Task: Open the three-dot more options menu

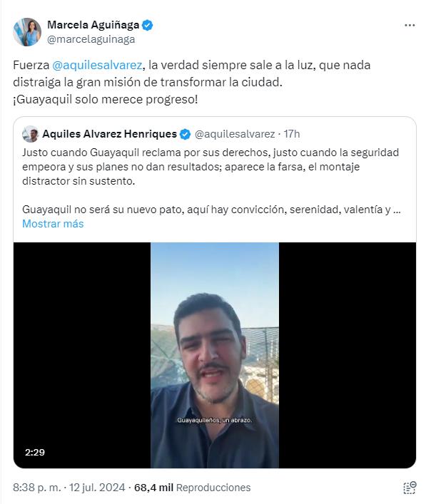Action: (410, 26)
